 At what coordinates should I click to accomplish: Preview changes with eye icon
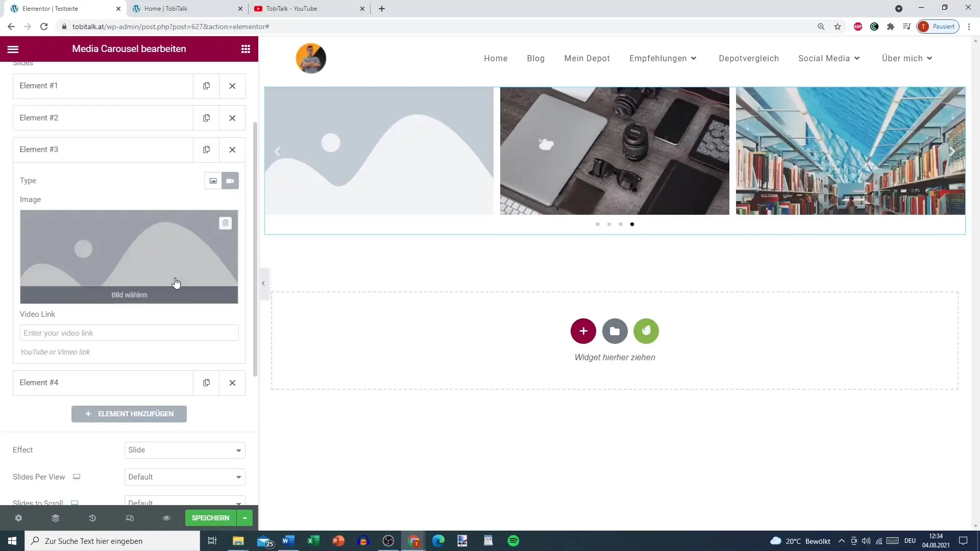coord(166,518)
